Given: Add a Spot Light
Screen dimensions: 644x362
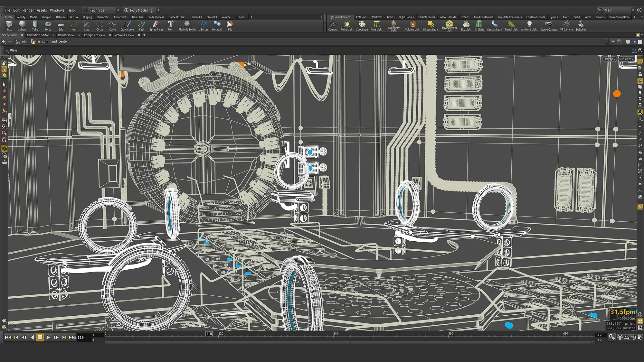Looking at the screenshot, I should point(362,25).
